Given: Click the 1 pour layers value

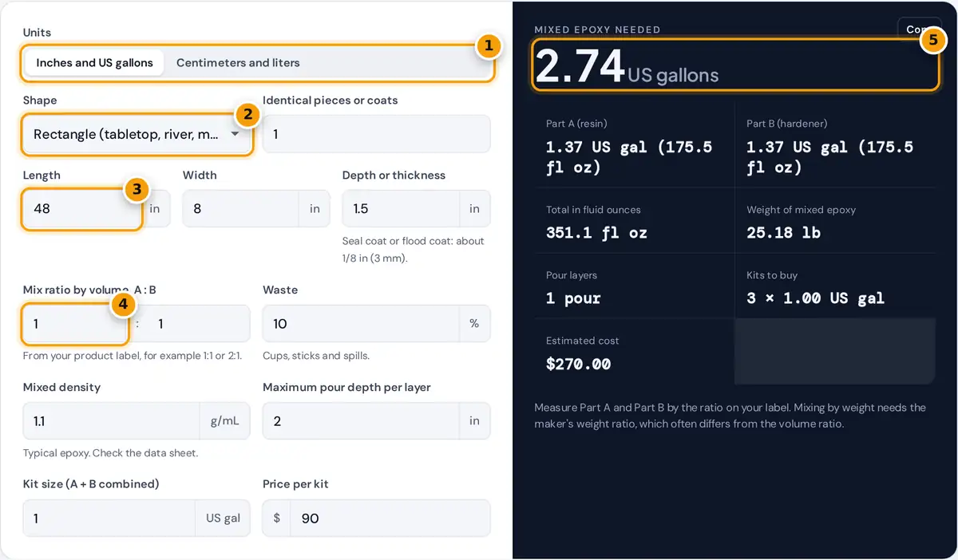Looking at the screenshot, I should 573,298.
